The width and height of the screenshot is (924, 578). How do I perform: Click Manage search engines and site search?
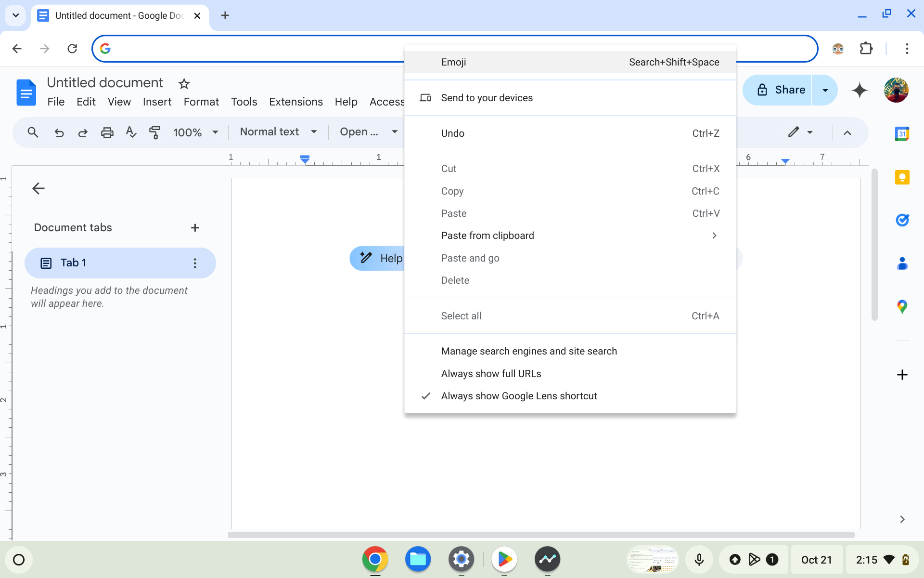570,351
